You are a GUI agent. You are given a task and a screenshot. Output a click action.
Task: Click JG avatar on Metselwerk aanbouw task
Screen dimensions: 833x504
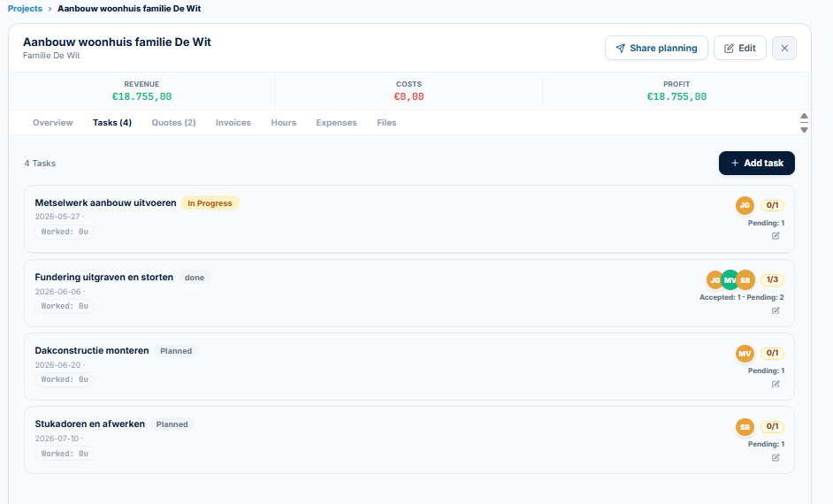[x=745, y=205]
